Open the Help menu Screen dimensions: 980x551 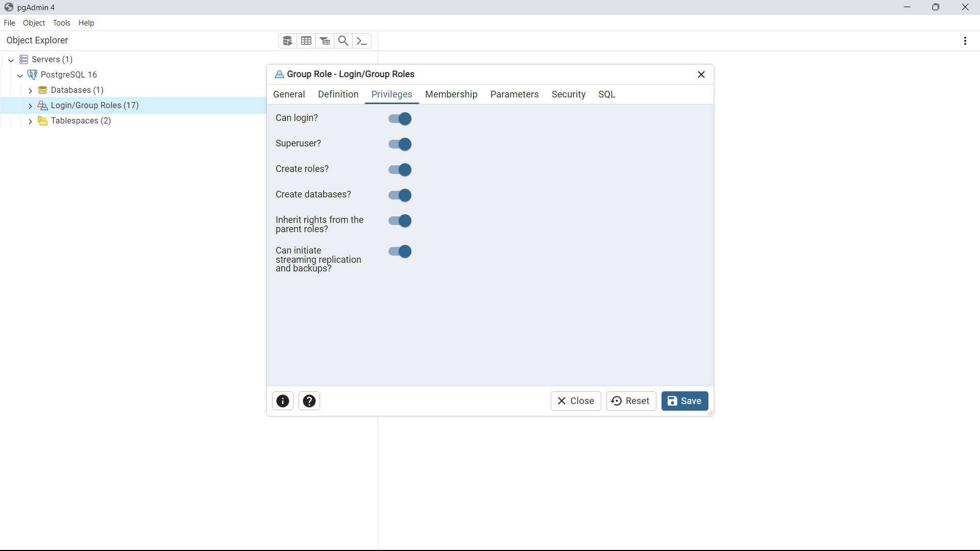pos(86,23)
